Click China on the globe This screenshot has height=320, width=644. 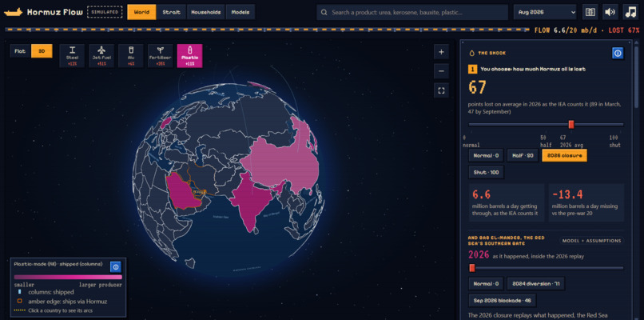(x=284, y=162)
